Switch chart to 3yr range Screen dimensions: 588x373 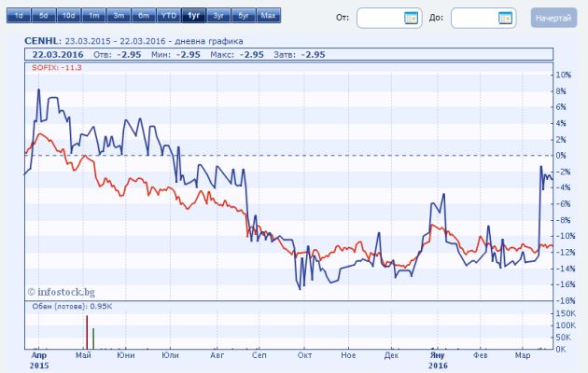click(x=218, y=16)
